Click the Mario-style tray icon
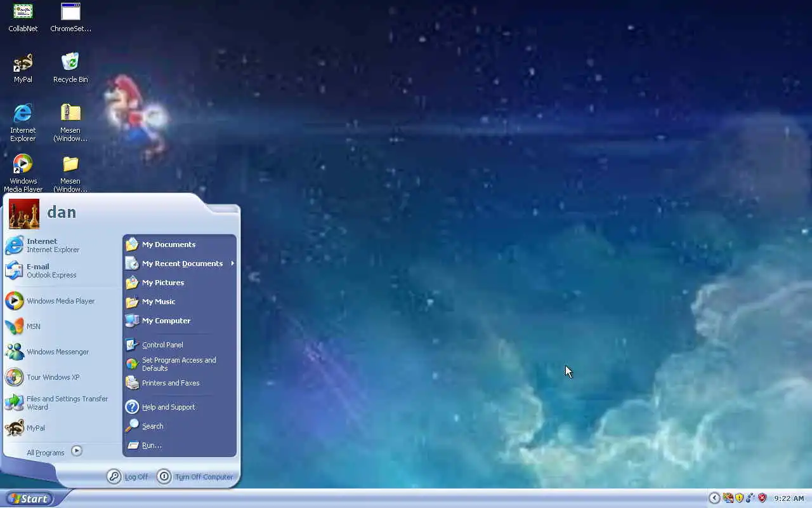The height and width of the screenshot is (508, 812). 728,498
